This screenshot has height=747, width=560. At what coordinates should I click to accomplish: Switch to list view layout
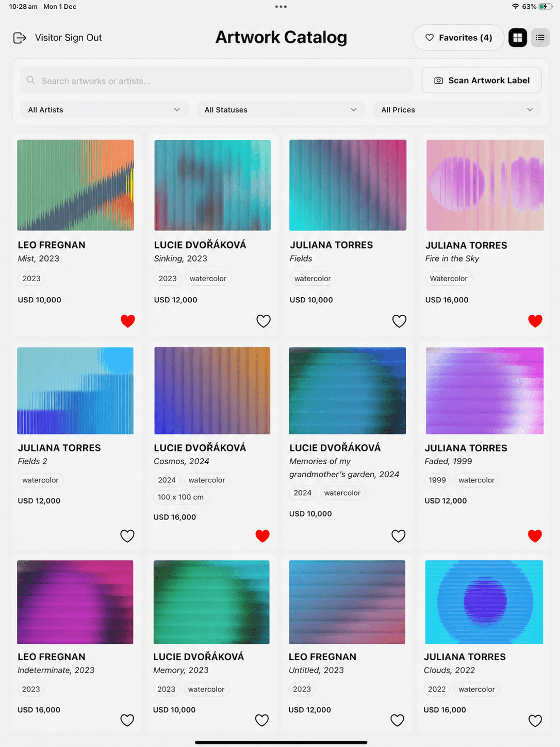(x=540, y=38)
